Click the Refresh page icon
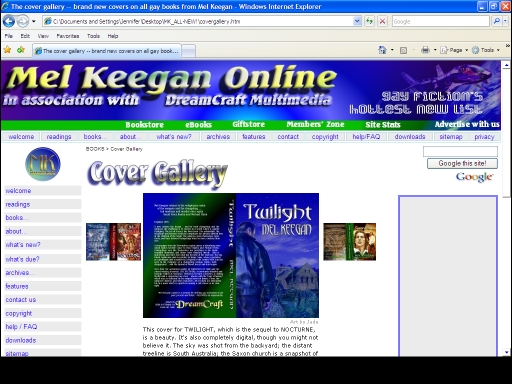Screen dimensions: 512x384 click(369, 21)
